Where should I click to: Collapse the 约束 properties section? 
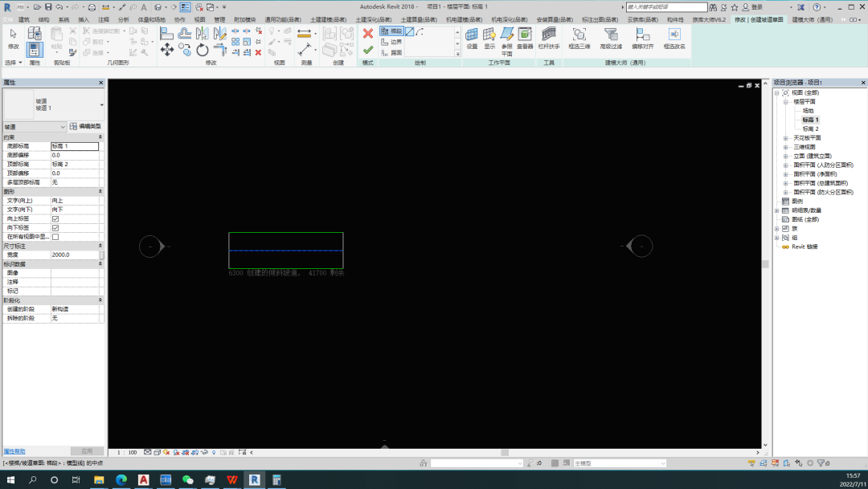(100, 137)
